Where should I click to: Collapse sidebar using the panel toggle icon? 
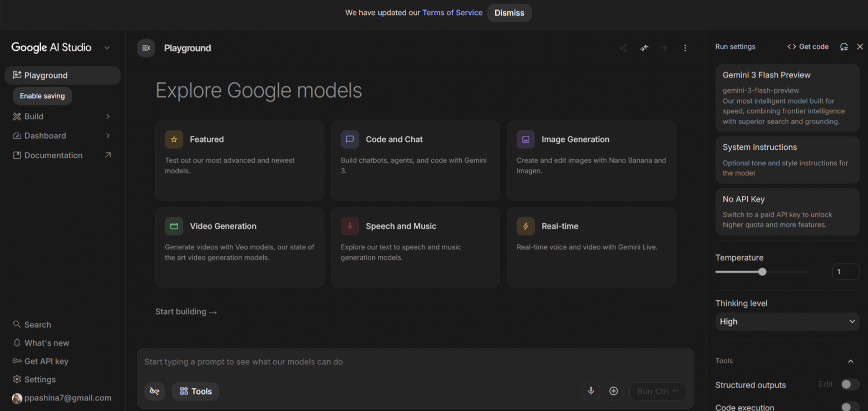(146, 48)
